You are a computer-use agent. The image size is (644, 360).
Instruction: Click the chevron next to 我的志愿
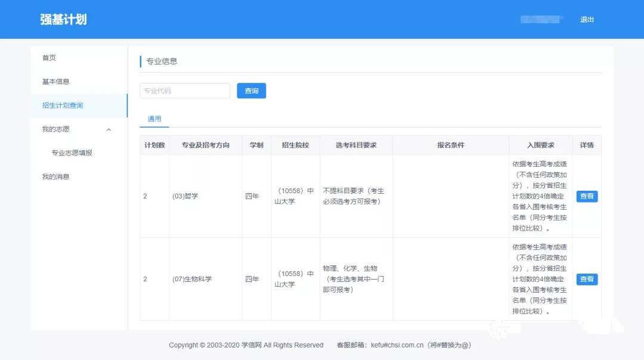109,129
